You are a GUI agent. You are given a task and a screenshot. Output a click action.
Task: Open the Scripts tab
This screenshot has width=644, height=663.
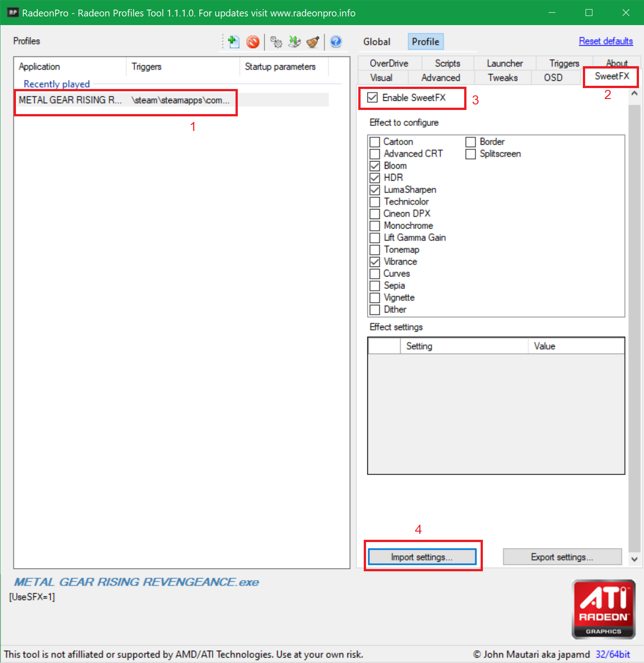[x=448, y=63]
